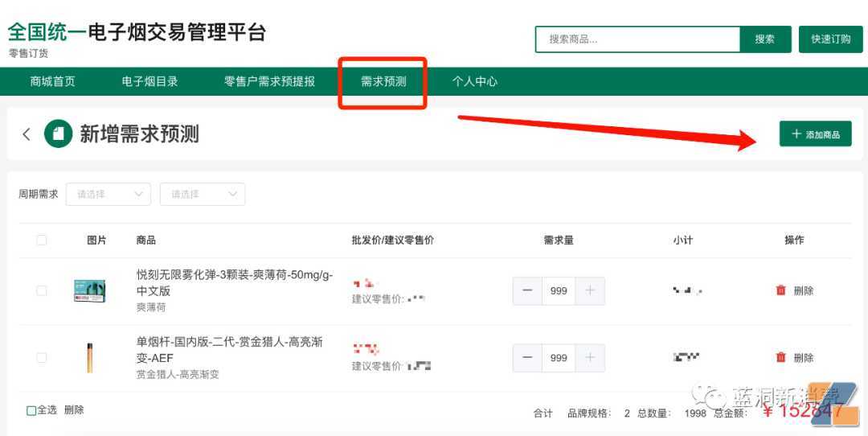Click the 批发价/建议零售价 column header
868x436 pixels.
coord(393,240)
